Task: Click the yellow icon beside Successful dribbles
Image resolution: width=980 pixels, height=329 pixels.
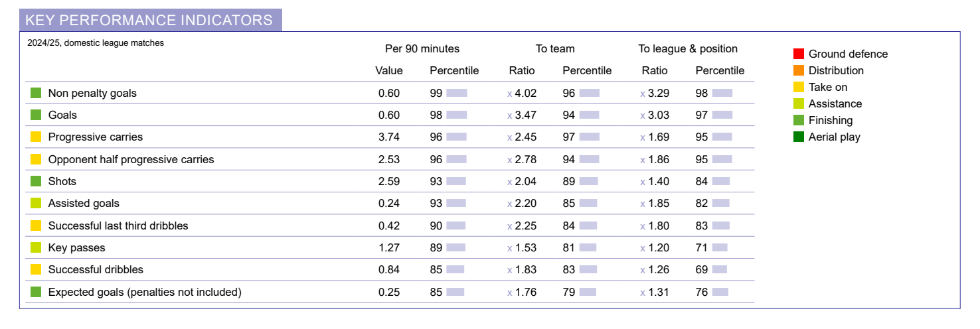Action: point(36,269)
